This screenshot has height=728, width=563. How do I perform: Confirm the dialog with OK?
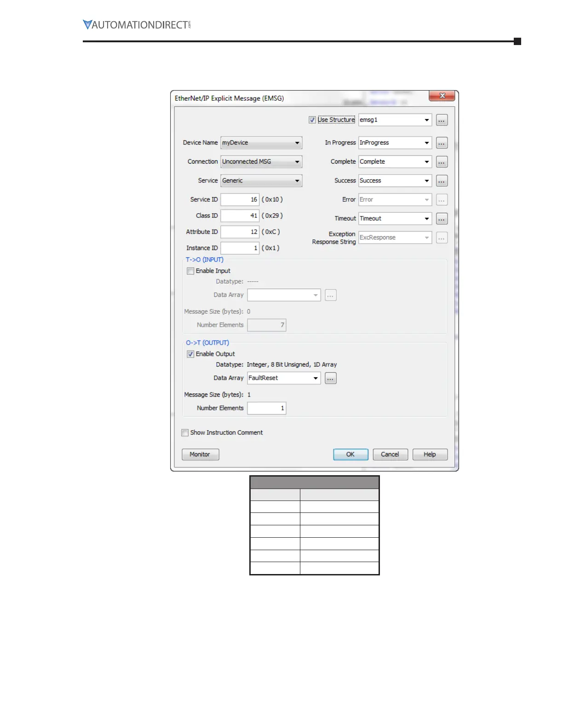350,455
